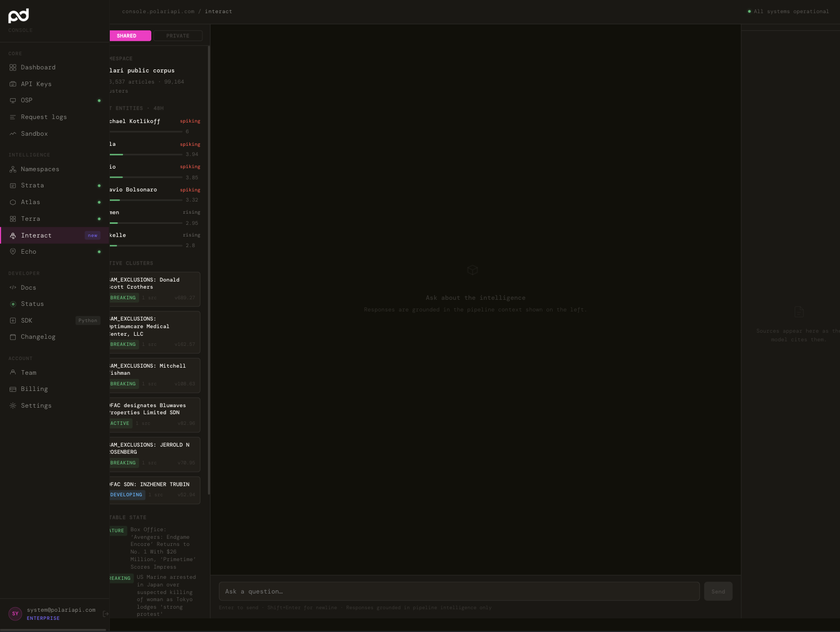Focus the Ask a question input

tap(459, 591)
